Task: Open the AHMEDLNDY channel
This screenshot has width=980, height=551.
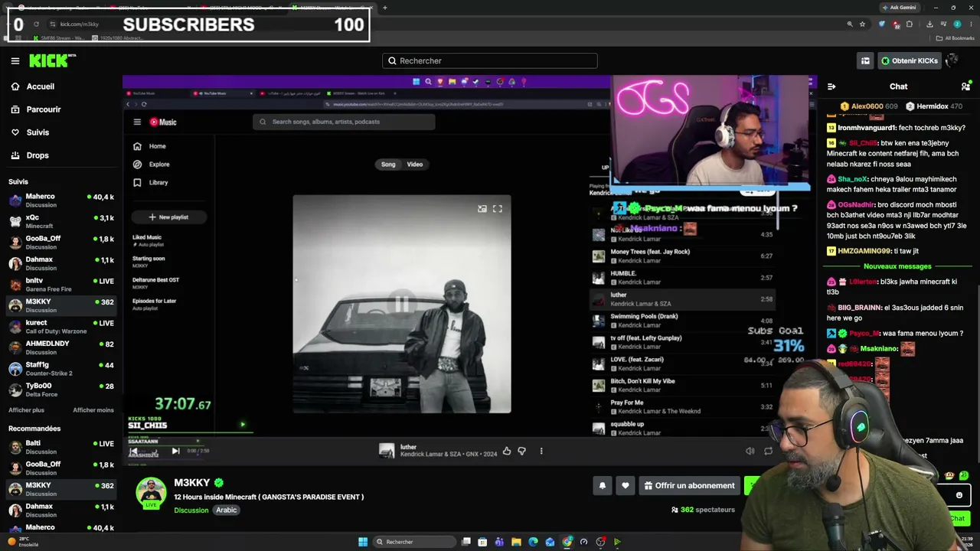Action: coord(61,347)
